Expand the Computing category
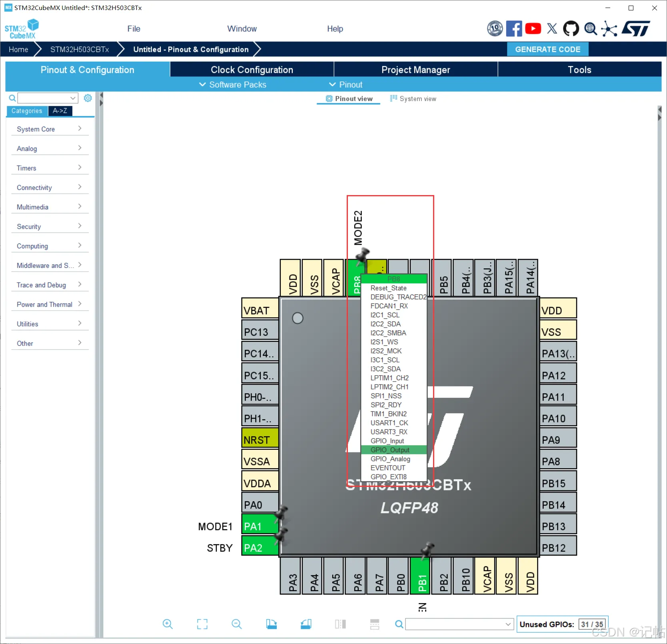This screenshot has height=644, width=667. [x=50, y=246]
